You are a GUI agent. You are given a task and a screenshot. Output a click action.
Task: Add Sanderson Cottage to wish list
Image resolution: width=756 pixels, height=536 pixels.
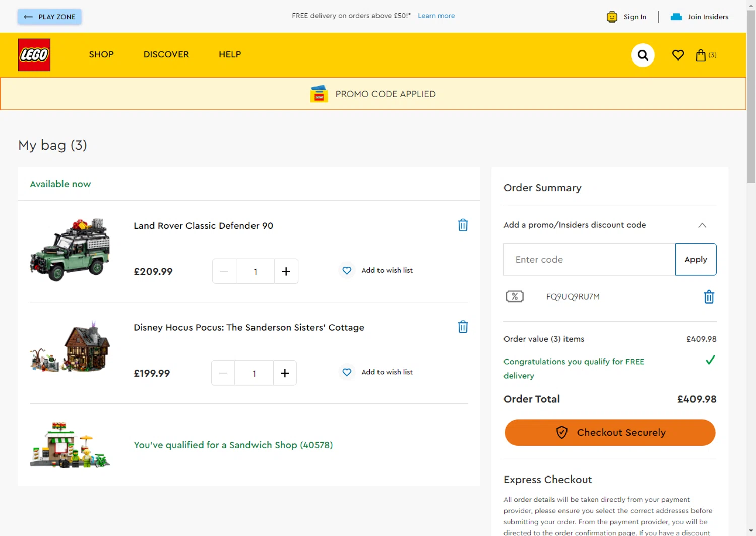(387, 372)
